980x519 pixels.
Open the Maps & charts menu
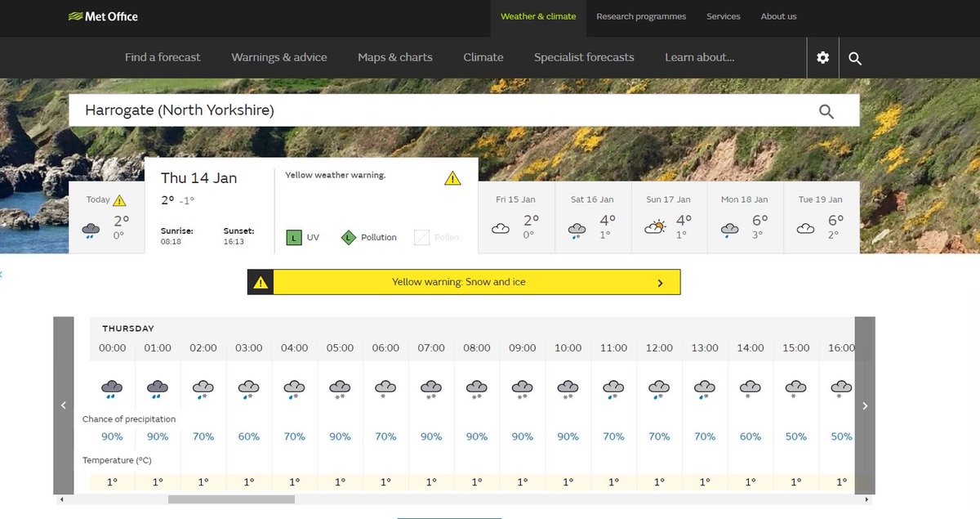(395, 57)
